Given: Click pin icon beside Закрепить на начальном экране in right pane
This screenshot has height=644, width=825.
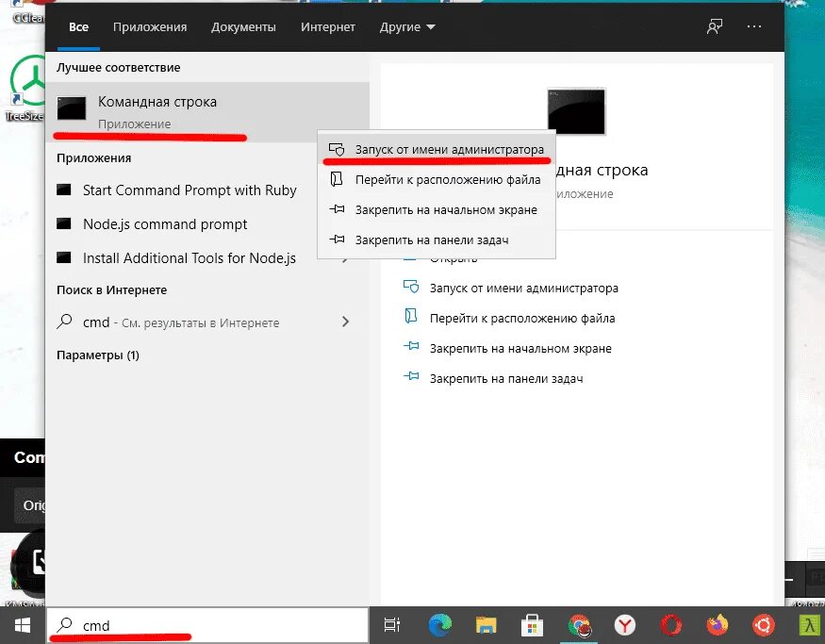Looking at the screenshot, I should point(411,346).
